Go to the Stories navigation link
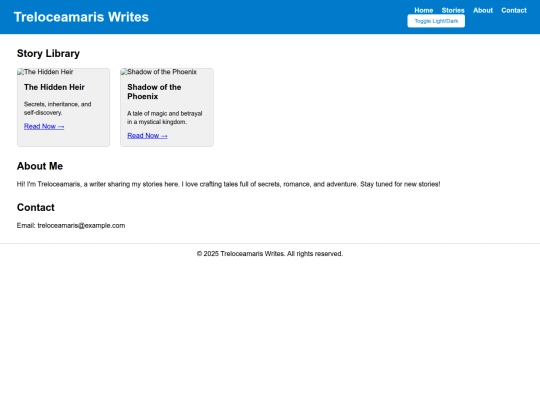This screenshot has width=540, height=405. click(x=453, y=10)
